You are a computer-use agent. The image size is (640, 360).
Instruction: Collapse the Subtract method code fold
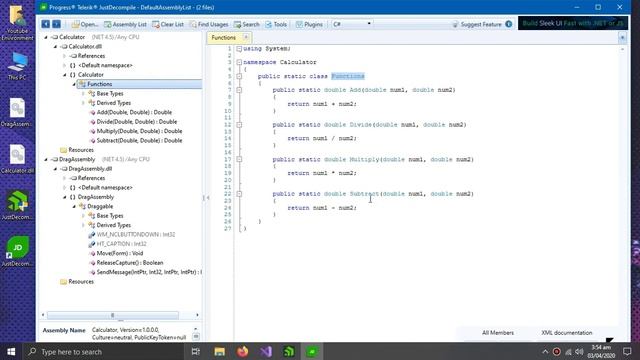[239, 194]
